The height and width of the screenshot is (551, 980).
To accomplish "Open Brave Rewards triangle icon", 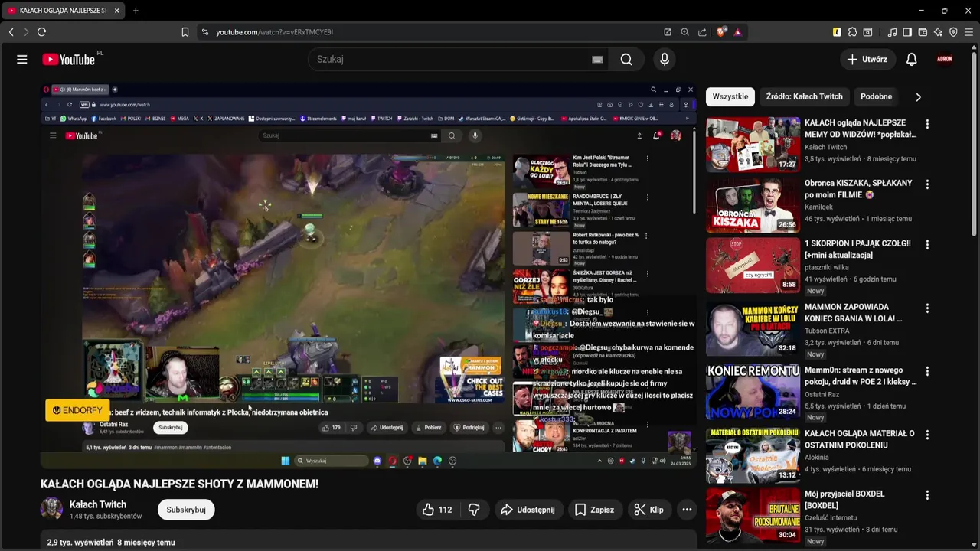I will tap(737, 32).
